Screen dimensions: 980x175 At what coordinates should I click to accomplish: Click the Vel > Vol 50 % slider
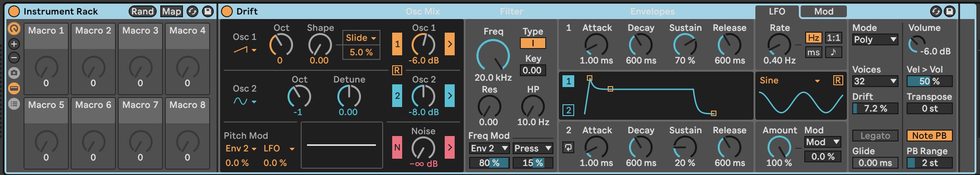click(930, 81)
